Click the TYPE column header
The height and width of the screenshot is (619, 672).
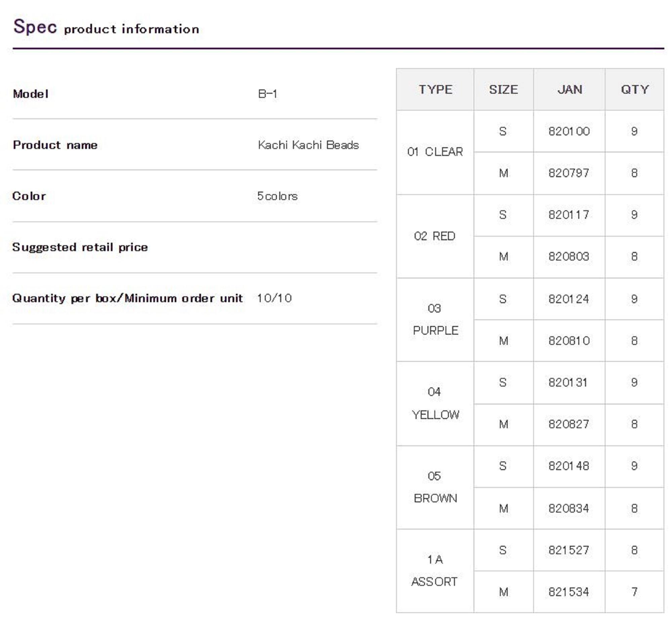(x=435, y=89)
